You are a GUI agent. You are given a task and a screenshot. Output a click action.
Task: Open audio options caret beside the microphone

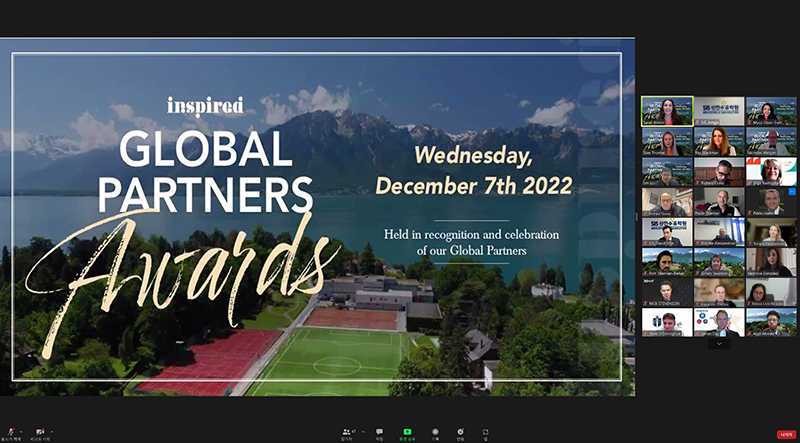[21, 431]
